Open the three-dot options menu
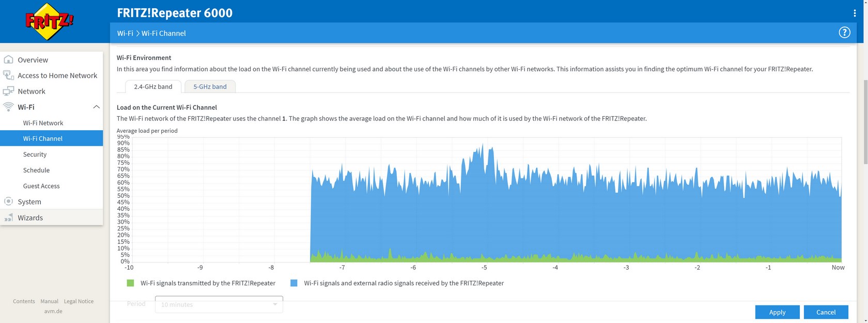This screenshot has width=868, height=323. [x=855, y=13]
